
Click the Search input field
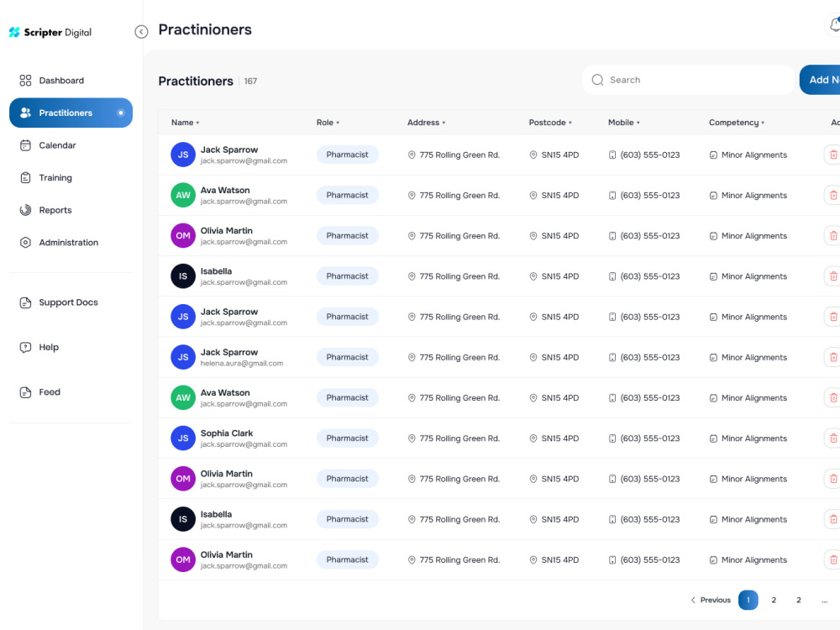689,80
